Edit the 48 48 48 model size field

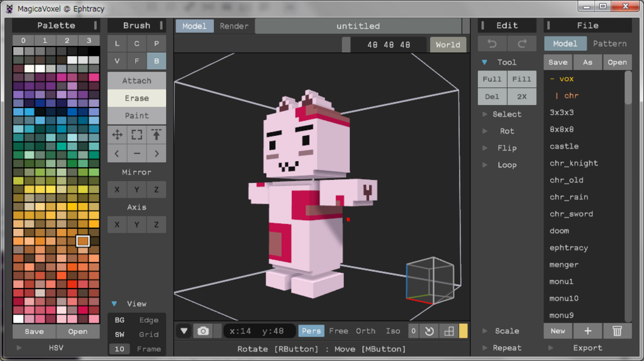coord(389,45)
